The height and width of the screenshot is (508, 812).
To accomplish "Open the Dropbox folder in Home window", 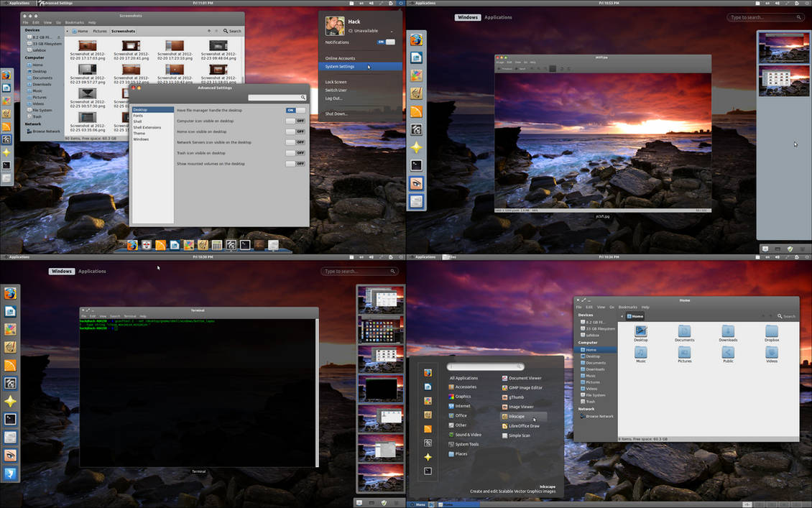I will pyautogui.click(x=772, y=334).
